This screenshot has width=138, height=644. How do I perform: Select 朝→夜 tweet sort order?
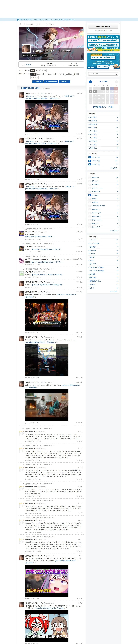[38, 71]
